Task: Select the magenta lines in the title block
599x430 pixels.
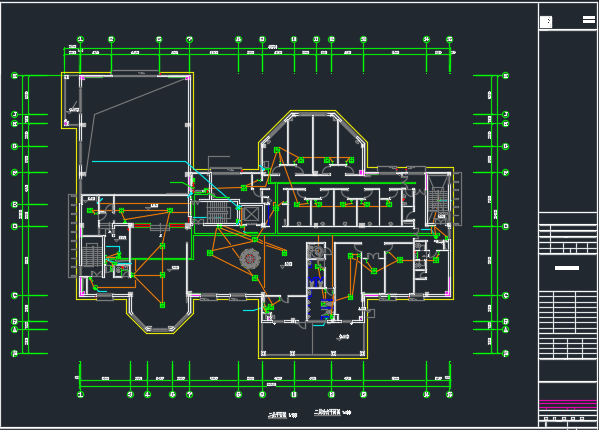Action: tap(568, 404)
